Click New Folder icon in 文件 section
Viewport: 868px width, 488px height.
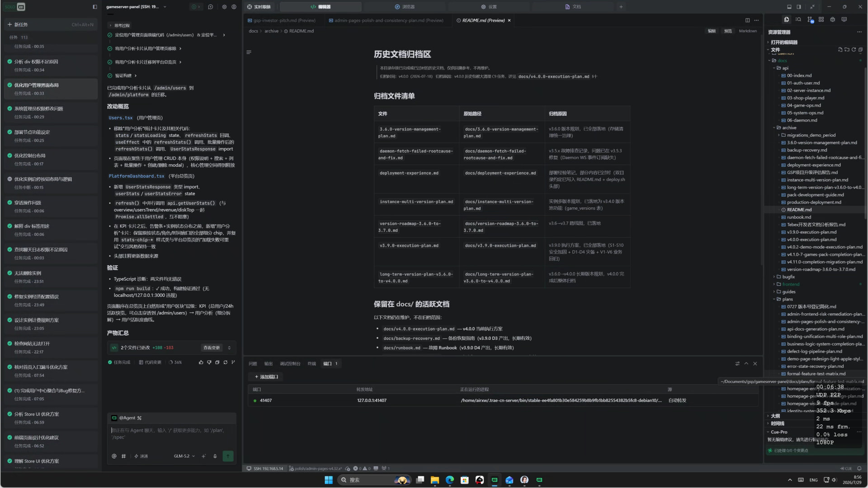click(x=847, y=50)
